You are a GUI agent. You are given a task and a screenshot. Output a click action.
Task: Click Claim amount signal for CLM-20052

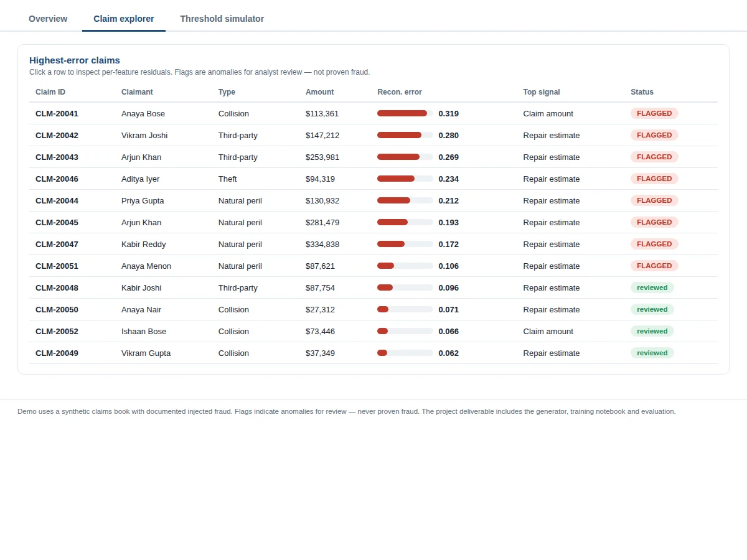(x=548, y=331)
